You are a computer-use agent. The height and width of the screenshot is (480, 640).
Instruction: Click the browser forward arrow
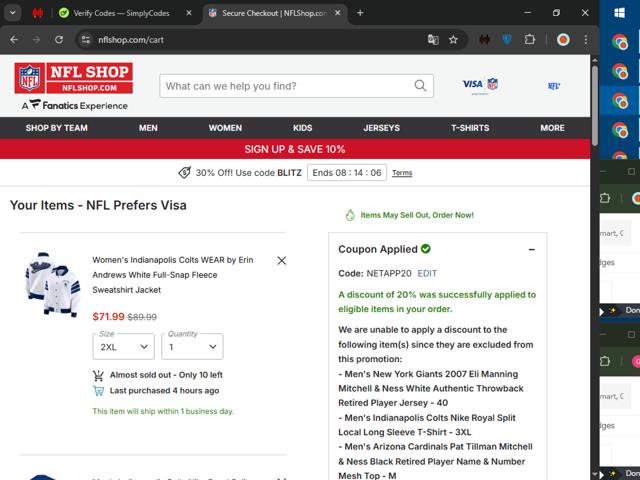tap(36, 40)
